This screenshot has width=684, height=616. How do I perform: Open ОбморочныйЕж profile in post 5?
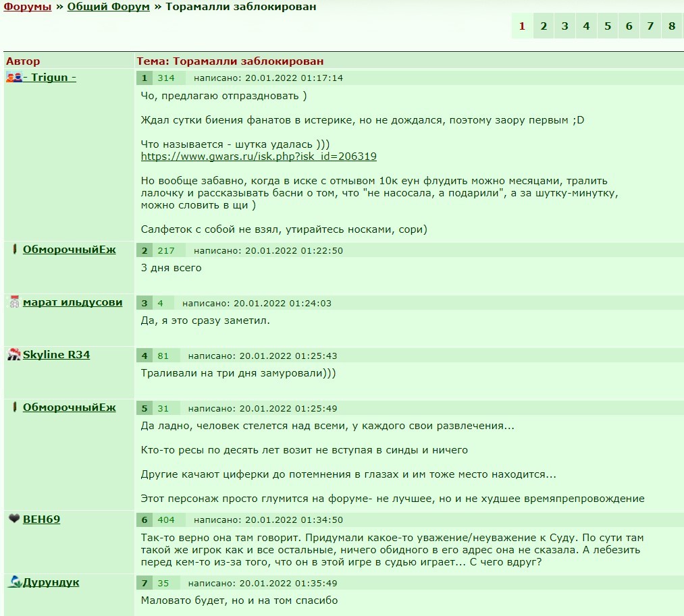(x=70, y=407)
